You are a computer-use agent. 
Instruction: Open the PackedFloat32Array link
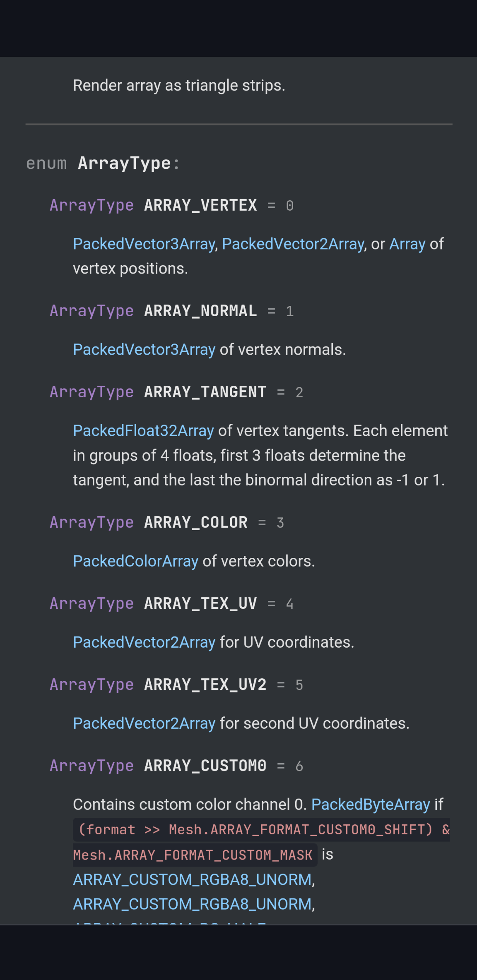[144, 431]
